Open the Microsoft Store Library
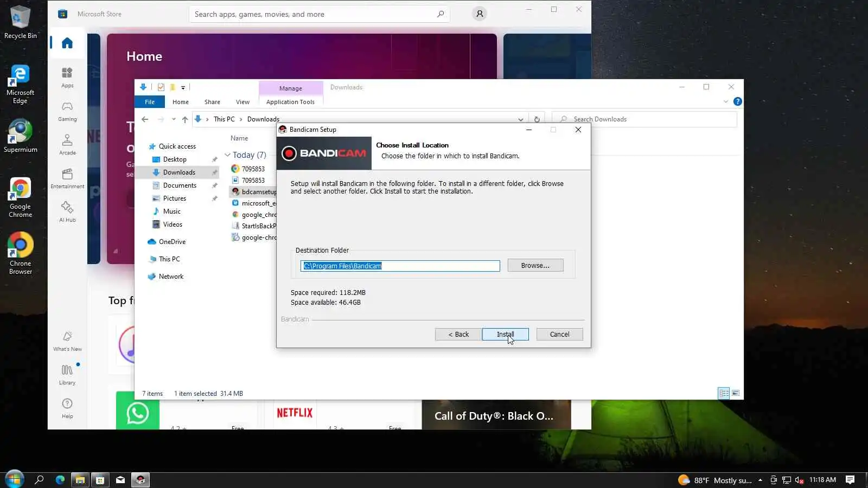 pos(67,374)
